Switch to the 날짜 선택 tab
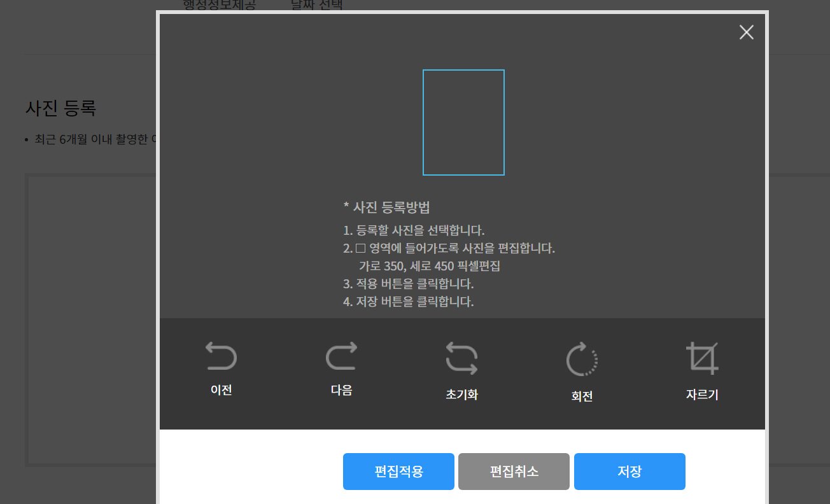 tap(316, 5)
